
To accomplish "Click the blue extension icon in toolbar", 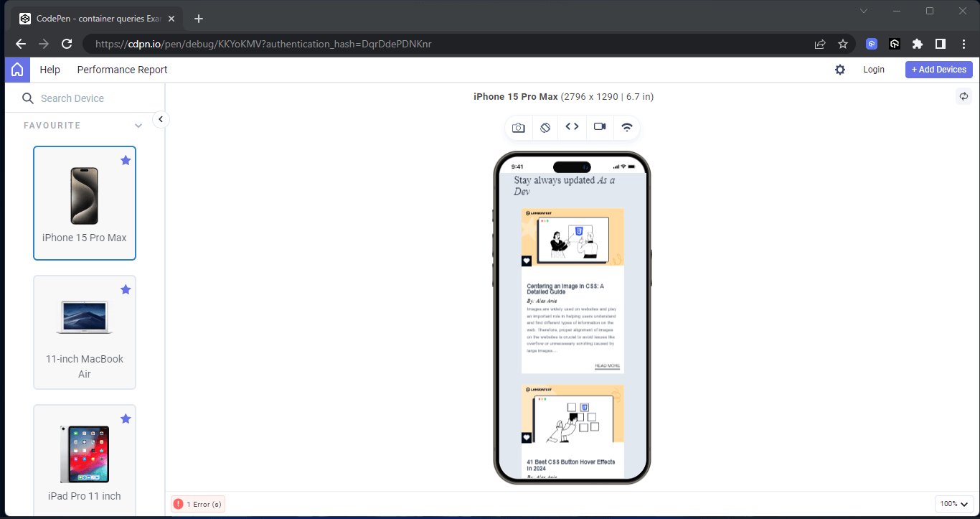I will point(872,44).
